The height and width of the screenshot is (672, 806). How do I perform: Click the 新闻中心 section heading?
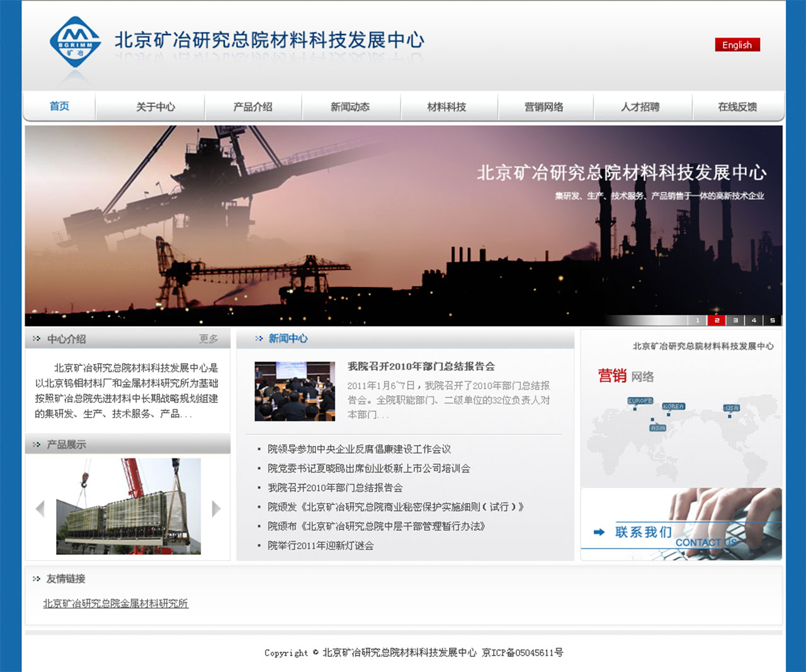[288, 338]
